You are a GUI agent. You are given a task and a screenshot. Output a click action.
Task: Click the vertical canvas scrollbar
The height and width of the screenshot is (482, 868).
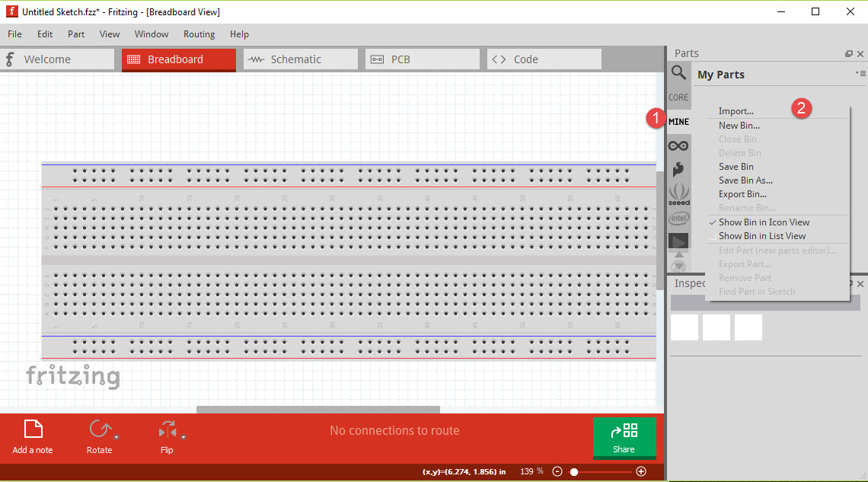point(660,230)
